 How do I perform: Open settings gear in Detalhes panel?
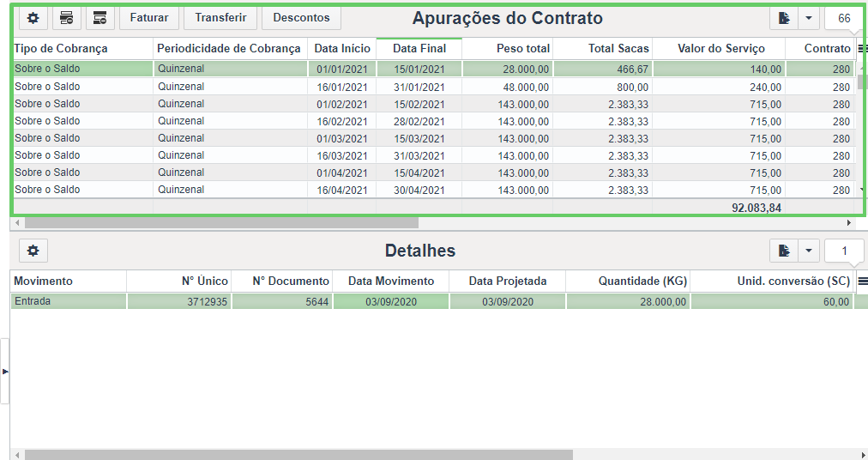tap(33, 251)
